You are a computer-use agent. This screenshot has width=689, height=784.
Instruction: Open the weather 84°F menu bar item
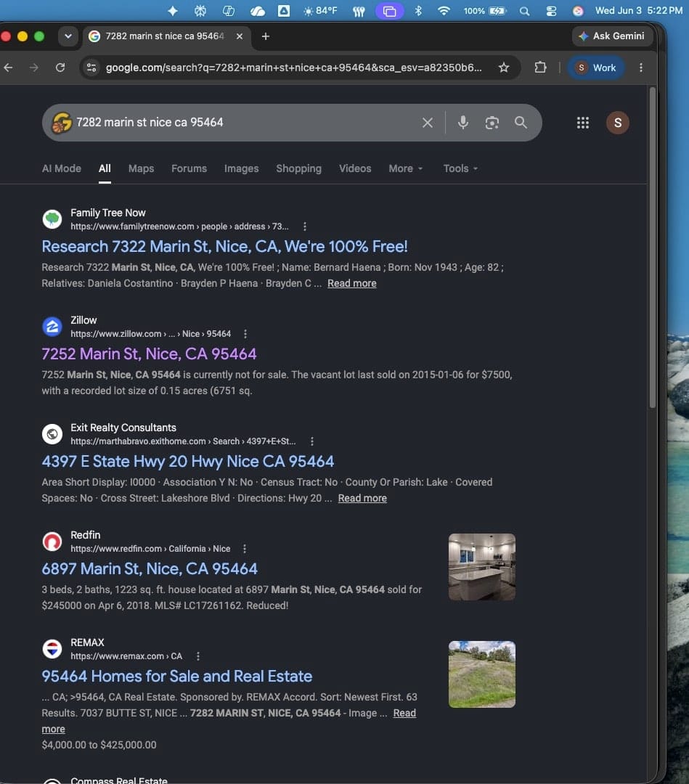(x=320, y=11)
